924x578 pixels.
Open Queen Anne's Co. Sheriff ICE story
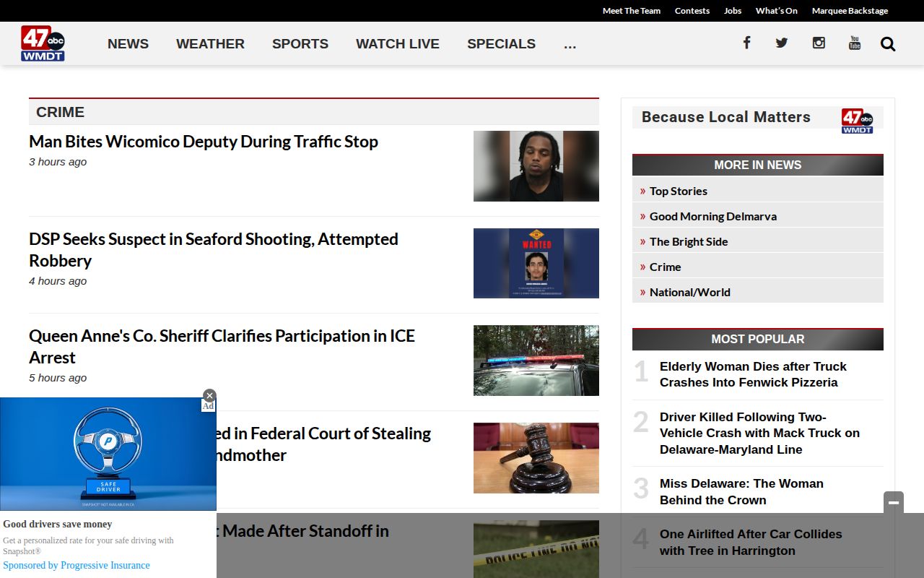coord(222,346)
